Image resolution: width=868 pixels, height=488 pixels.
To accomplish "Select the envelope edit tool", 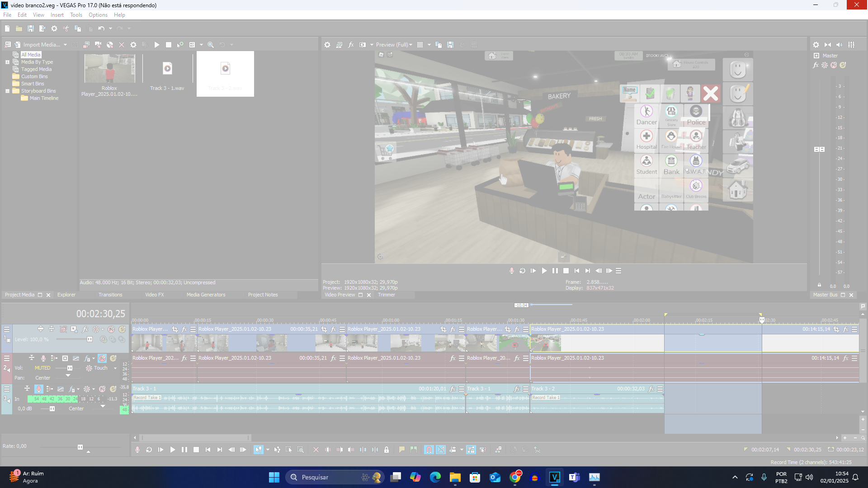I will 277,450.
